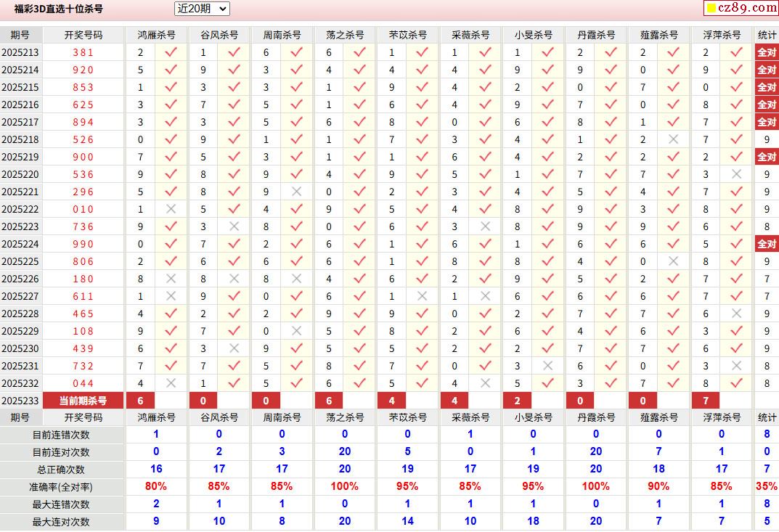Click winning number 894
The height and width of the screenshot is (532, 779).
coord(83,122)
